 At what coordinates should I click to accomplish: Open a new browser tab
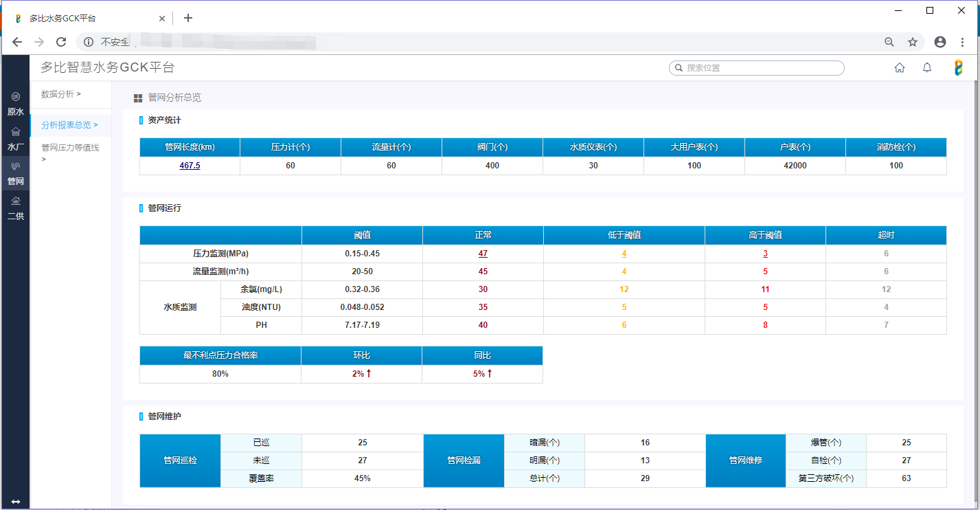pos(188,18)
